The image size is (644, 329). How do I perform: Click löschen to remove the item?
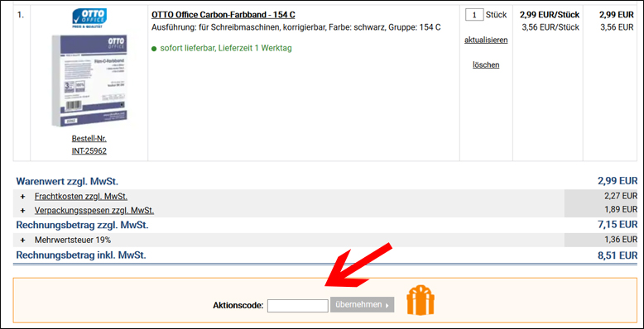click(x=486, y=64)
